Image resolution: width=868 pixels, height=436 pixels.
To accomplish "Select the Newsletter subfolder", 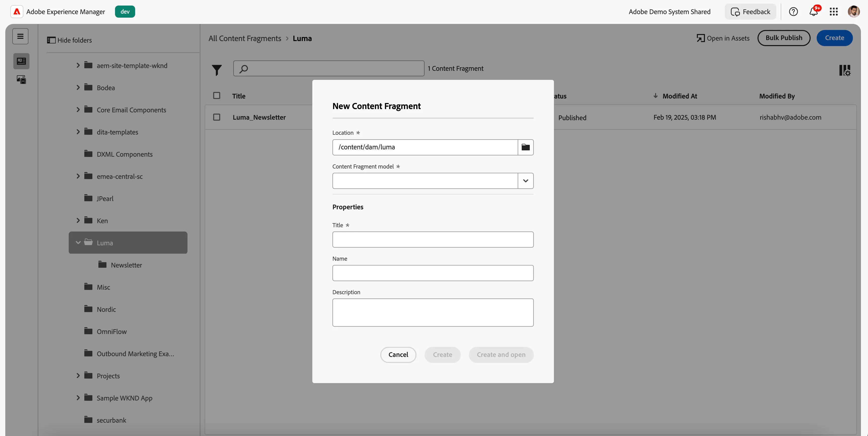I will point(126,265).
